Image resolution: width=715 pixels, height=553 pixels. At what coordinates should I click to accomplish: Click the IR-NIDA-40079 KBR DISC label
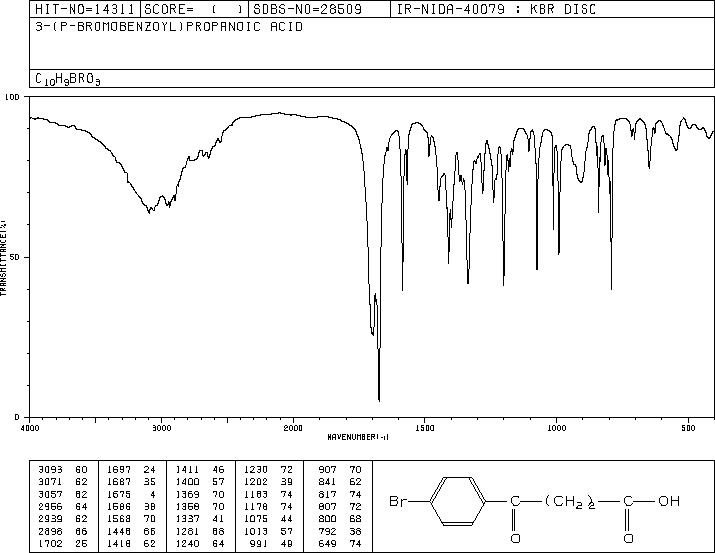click(x=496, y=9)
